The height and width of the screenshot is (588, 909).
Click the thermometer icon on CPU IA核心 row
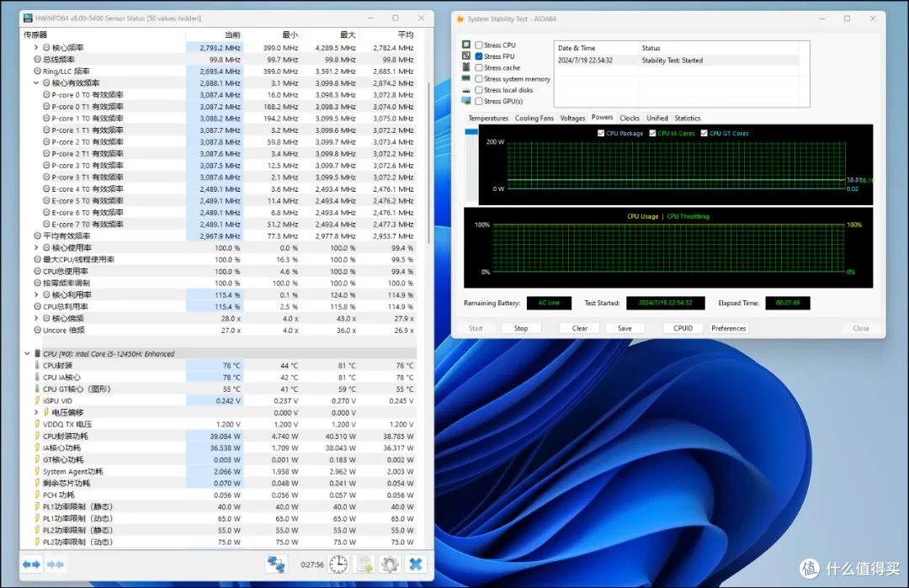37,377
